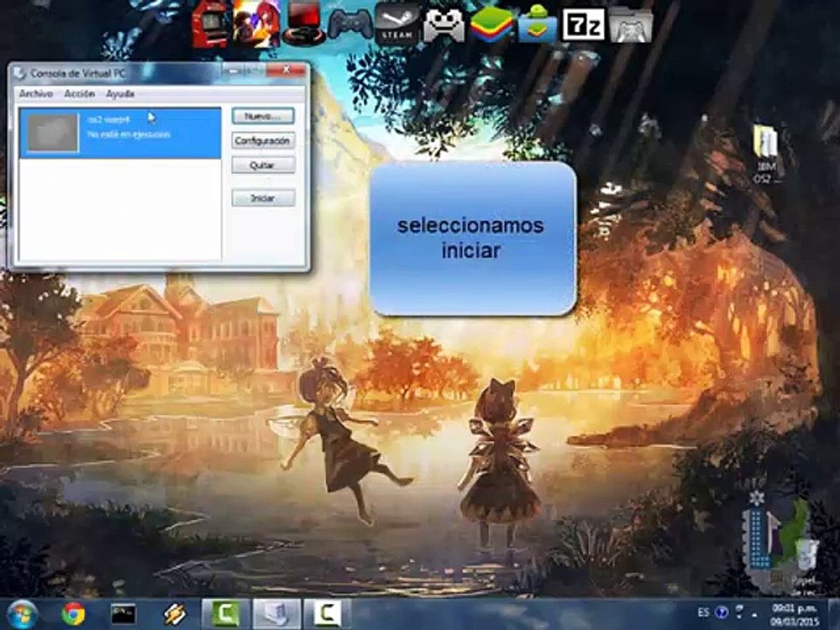Open the red arcade cabinet dock icon
The width and height of the screenshot is (840, 630).
coord(211,24)
